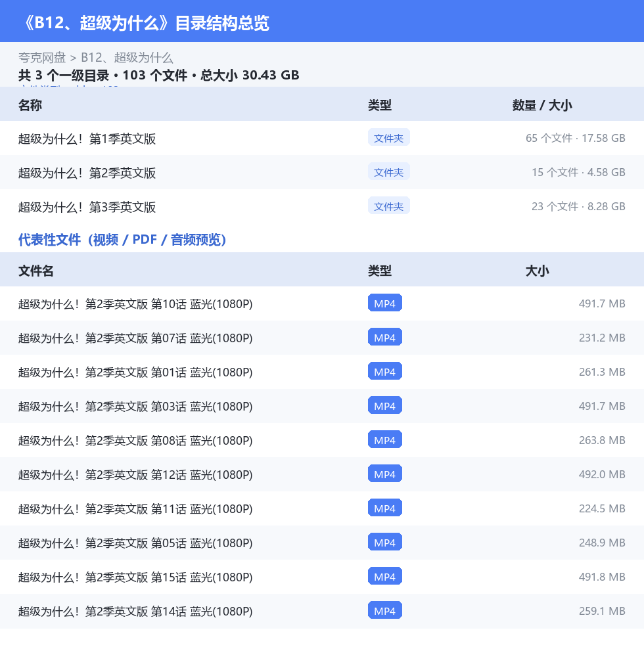Open the 夸克网盘 breadcrumb
Screen dimensions: 644x649
(42, 58)
